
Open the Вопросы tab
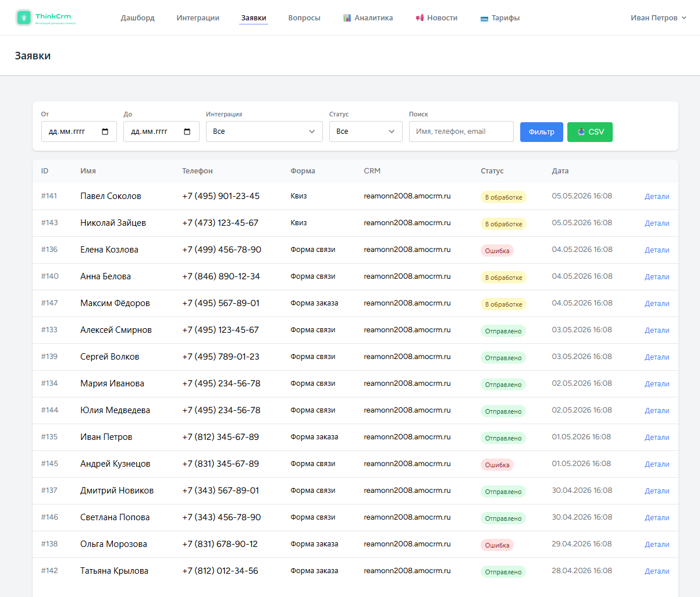click(304, 18)
